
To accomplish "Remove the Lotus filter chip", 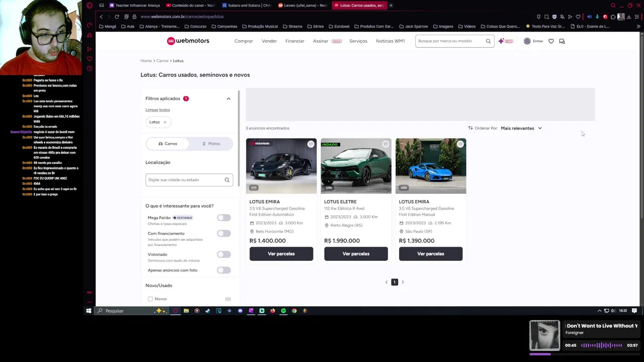I will click(x=165, y=122).
